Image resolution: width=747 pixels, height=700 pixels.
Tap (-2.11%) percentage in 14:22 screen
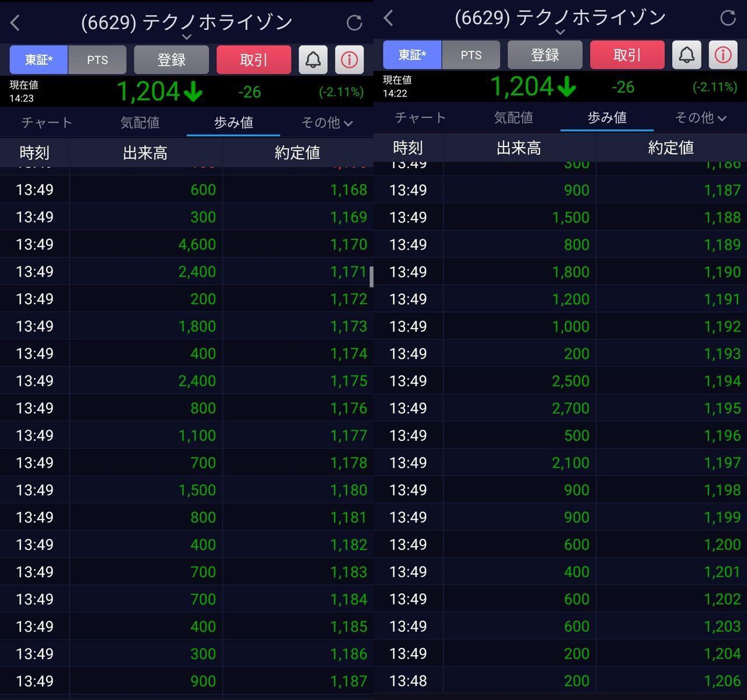[715, 88]
